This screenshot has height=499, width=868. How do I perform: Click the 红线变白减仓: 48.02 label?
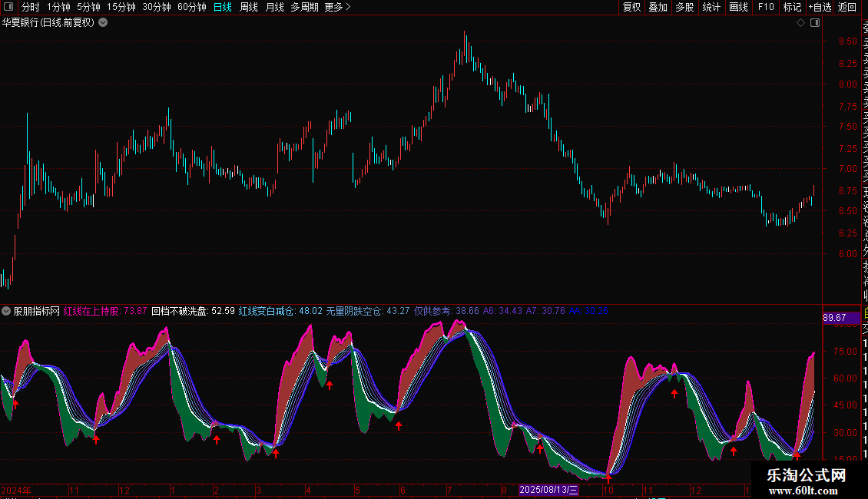(280, 311)
